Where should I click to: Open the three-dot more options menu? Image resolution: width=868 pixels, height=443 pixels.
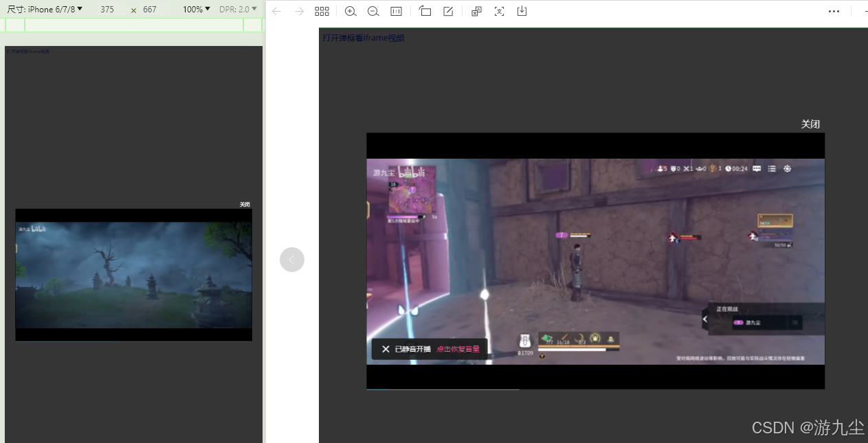click(x=834, y=11)
